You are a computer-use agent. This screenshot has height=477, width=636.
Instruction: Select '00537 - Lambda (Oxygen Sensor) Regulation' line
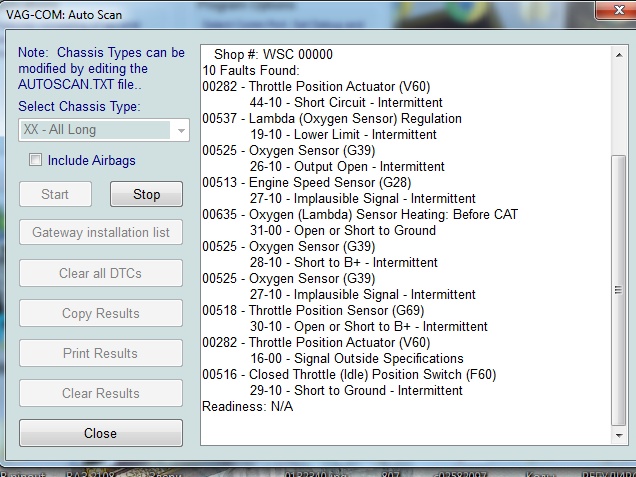[x=332, y=118]
